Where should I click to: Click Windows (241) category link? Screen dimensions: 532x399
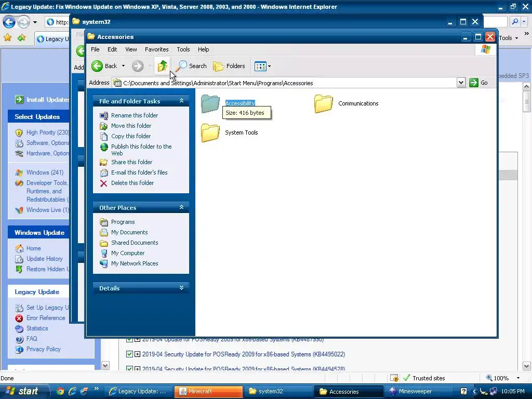point(45,172)
